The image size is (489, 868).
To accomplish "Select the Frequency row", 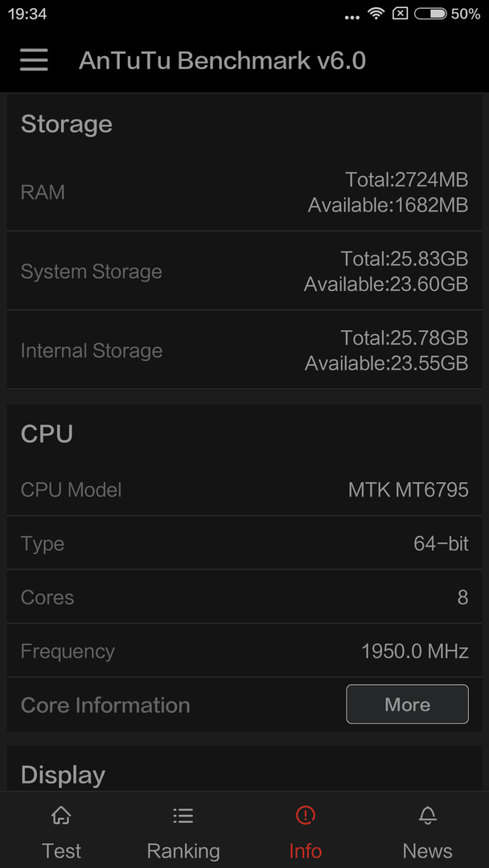I will coord(244,651).
